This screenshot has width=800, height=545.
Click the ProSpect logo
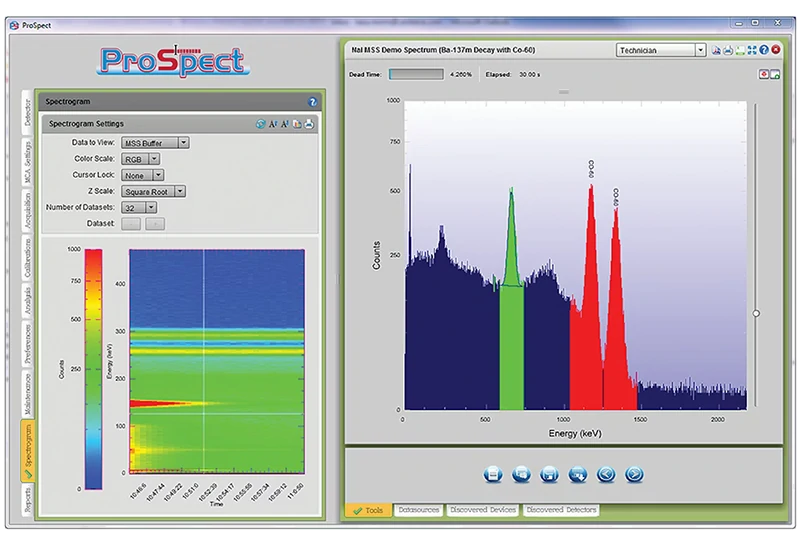coord(172,61)
